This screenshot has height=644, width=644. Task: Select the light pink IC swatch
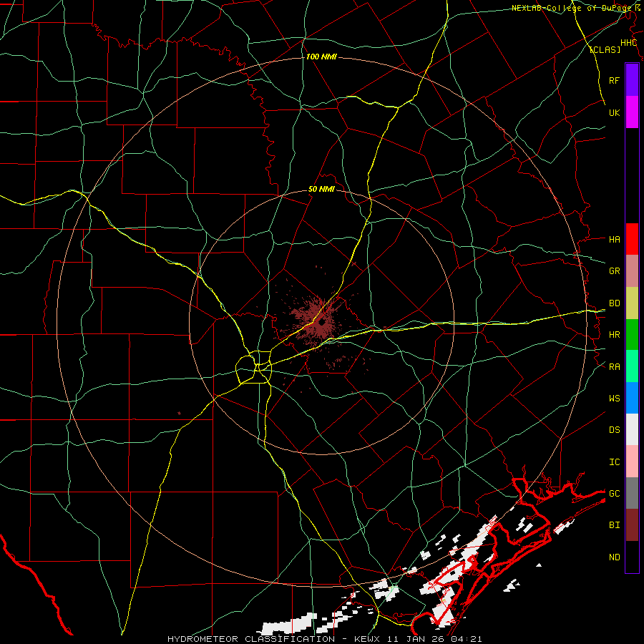[632, 462]
